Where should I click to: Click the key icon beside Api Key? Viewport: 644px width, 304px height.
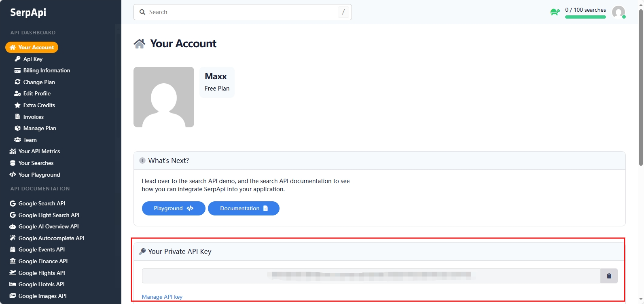[x=17, y=59]
